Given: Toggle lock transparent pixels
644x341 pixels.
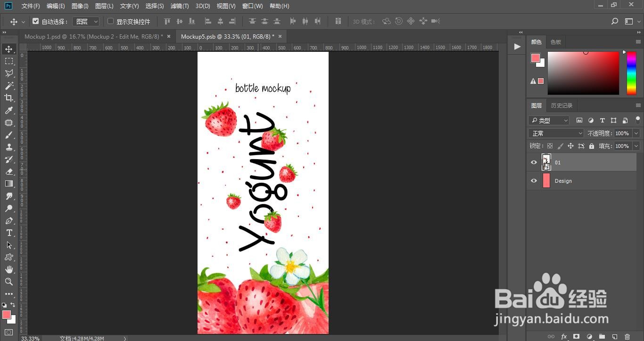Looking at the screenshot, I should pyautogui.click(x=550, y=146).
